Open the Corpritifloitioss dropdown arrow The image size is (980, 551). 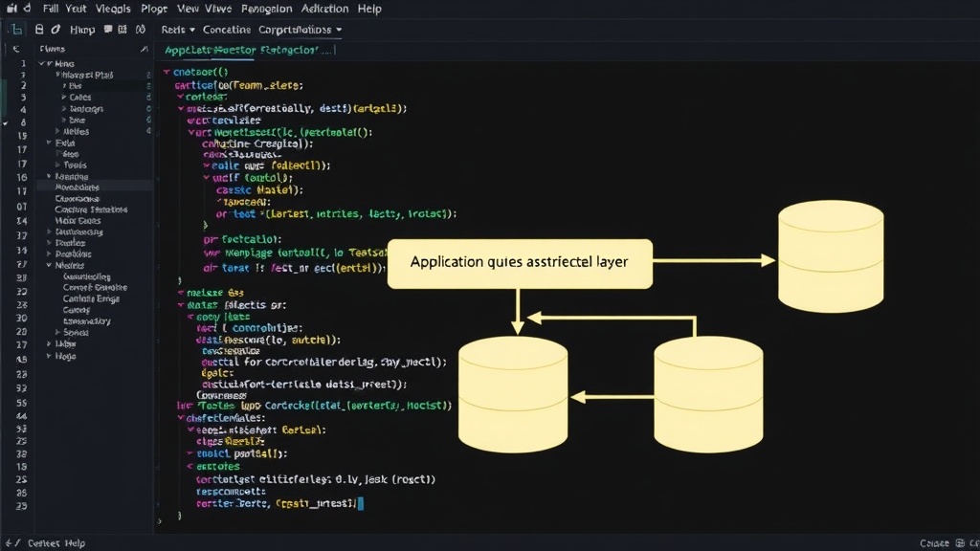tap(339, 30)
